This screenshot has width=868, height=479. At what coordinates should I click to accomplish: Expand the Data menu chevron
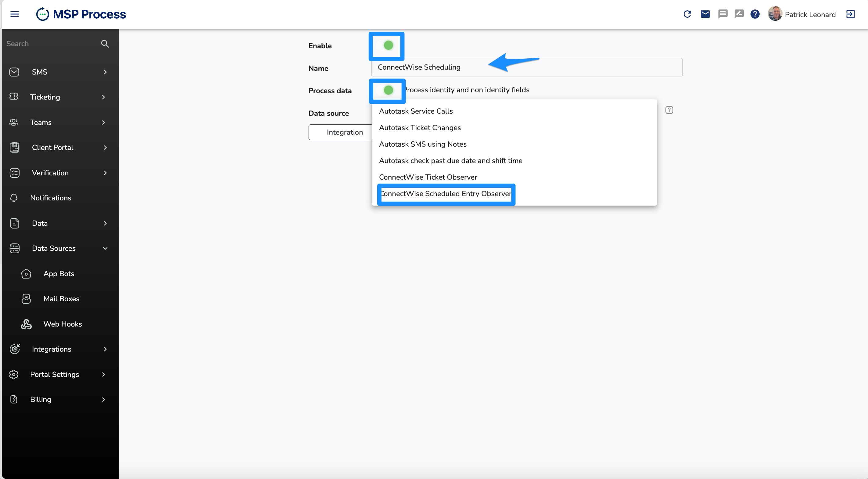tap(105, 223)
